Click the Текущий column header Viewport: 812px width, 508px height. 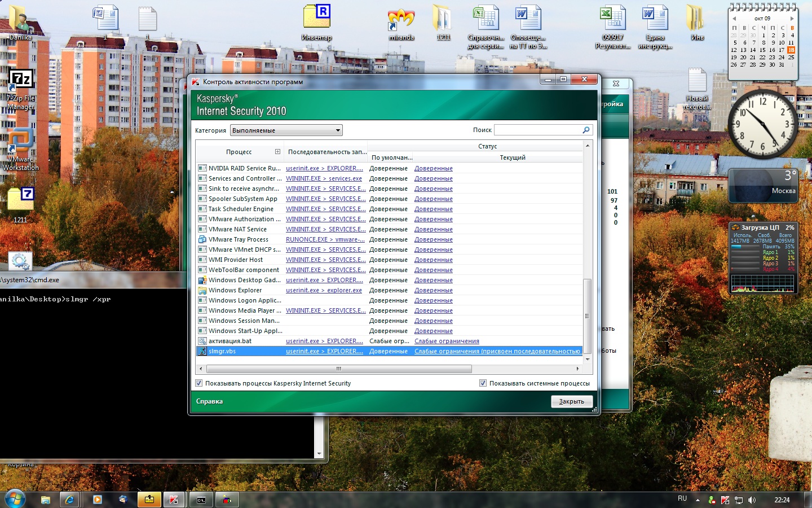coord(512,157)
